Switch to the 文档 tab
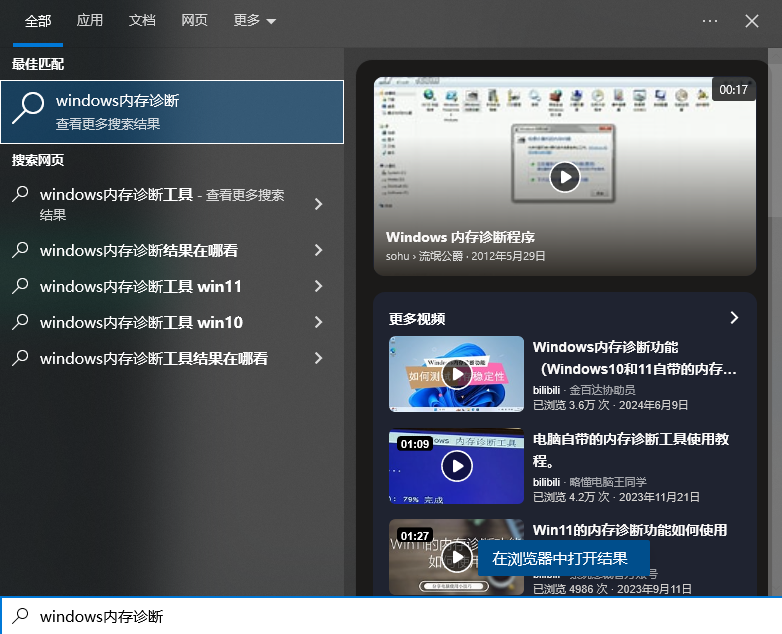The image size is (782, 634). click(x=142, y=20)
